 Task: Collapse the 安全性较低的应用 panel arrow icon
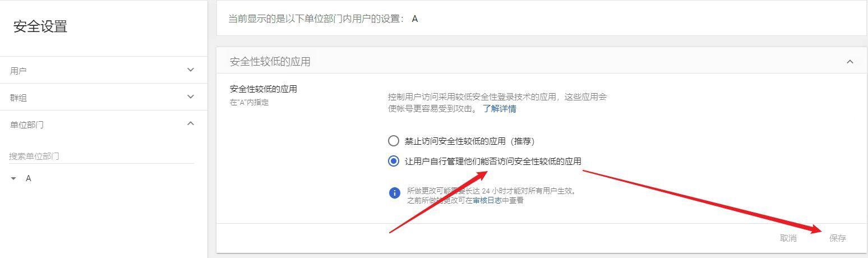click(849, 62)
